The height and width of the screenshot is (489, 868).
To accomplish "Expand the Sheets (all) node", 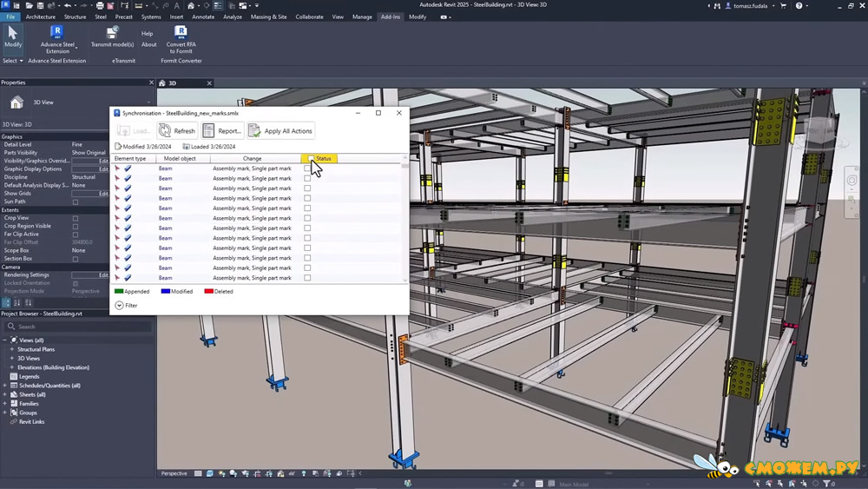I will pyautogui.click(x=5, y=394).
